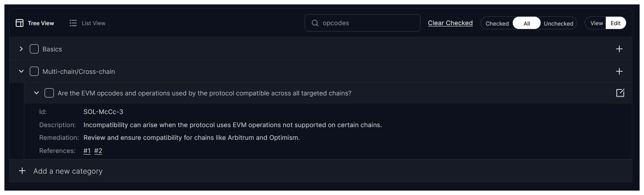Open reference link #1
The height and width of the screenshot is (195, 644).
87,151
